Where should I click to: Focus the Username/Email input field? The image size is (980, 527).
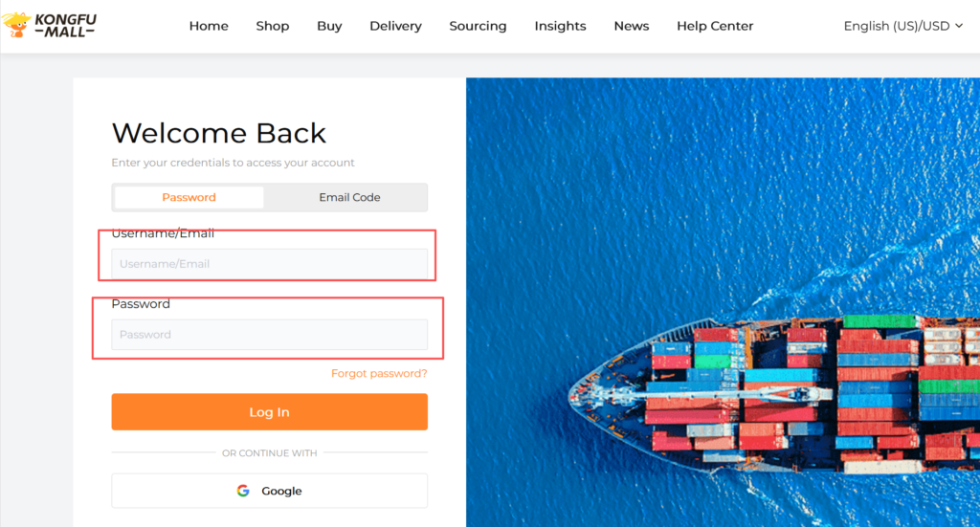[x=269, y=264]
